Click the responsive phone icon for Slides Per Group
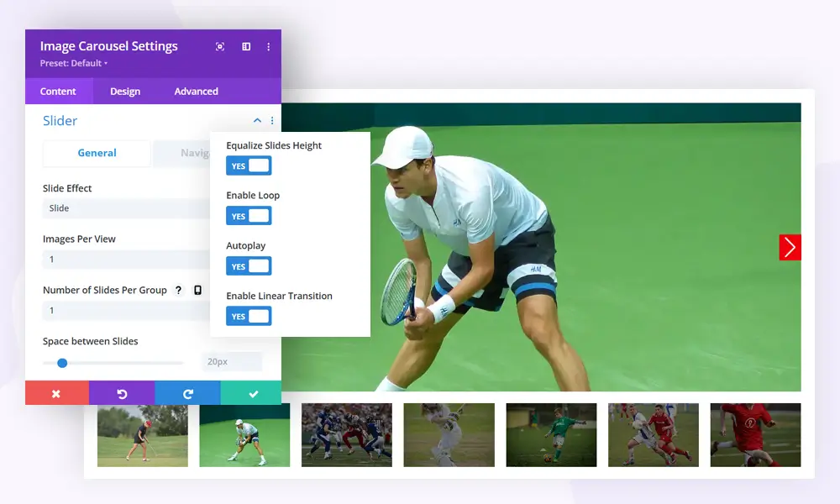The height and width of the screenshot is (504, 840). (197, 290)
